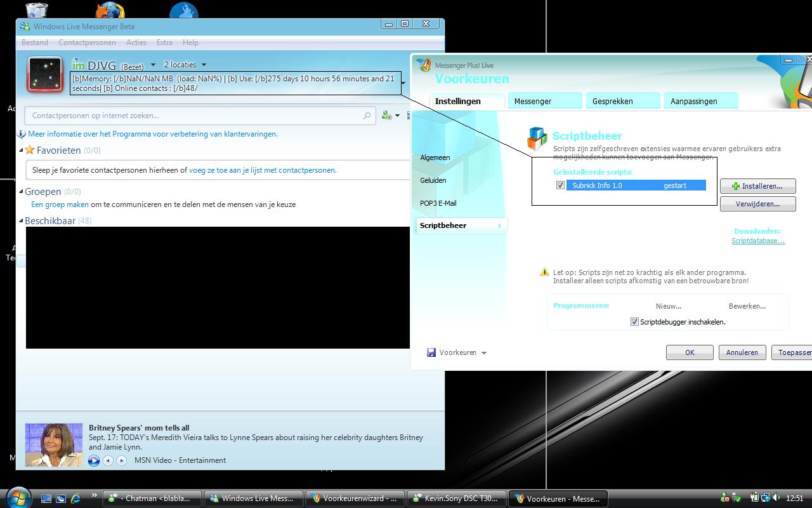Open Meer informatie over het Programma link
812x508 pixels.
click(153, 134)
